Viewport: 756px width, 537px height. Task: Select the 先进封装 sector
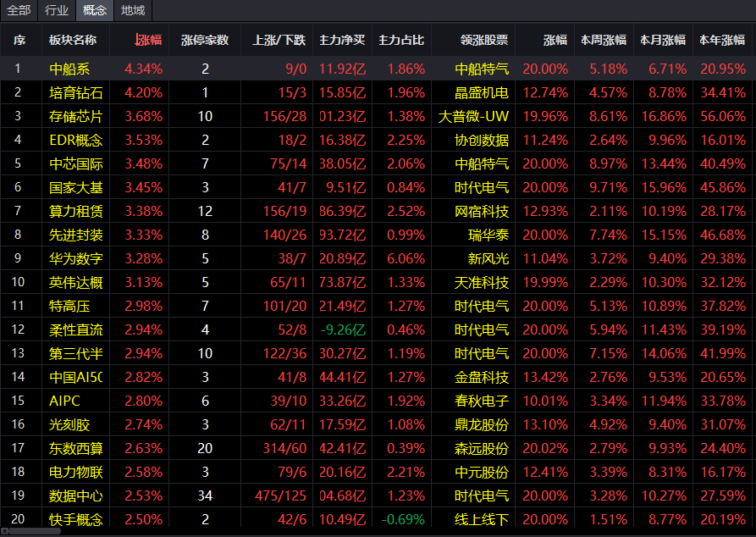[x=75, y=235]
